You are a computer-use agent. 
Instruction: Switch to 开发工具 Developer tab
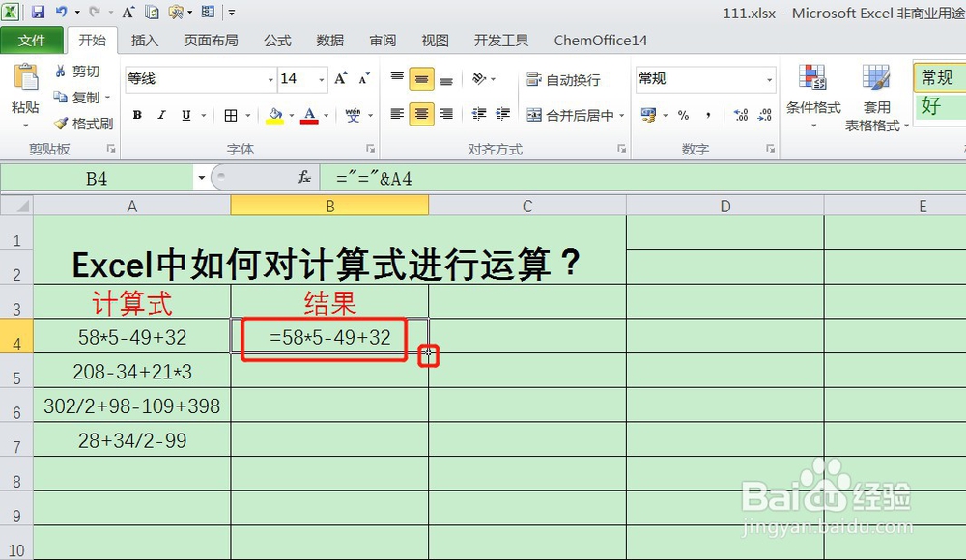500,41
